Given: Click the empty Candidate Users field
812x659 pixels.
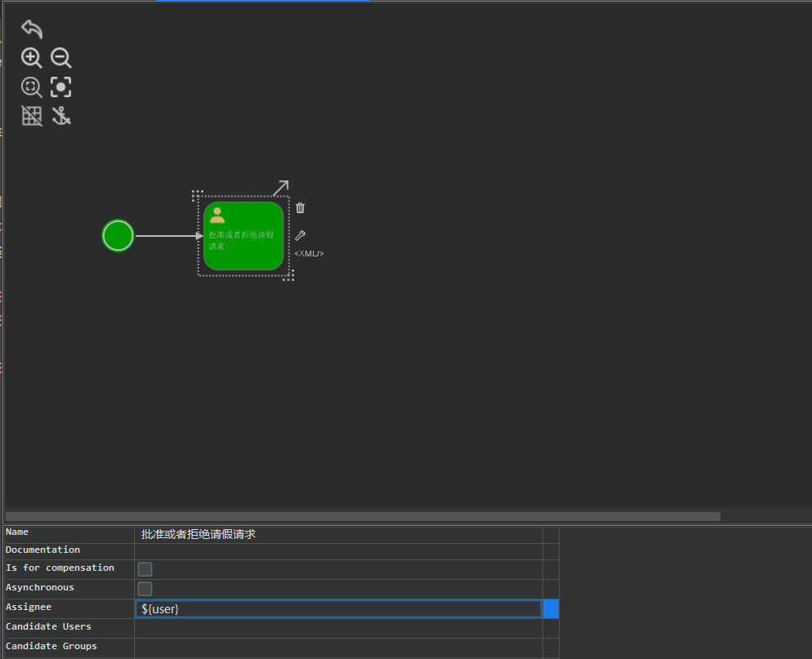Looking at the screenshot, I should [338, 628].
